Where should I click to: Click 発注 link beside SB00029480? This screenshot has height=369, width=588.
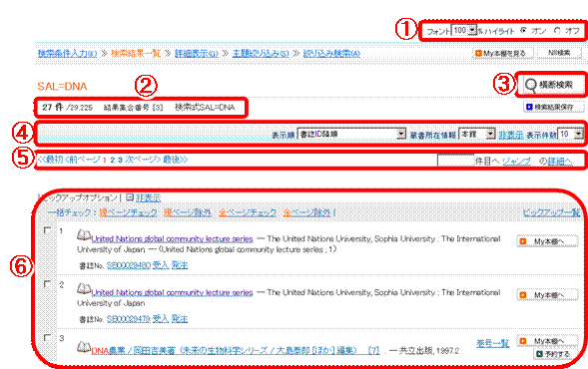[x=180, y=265]
